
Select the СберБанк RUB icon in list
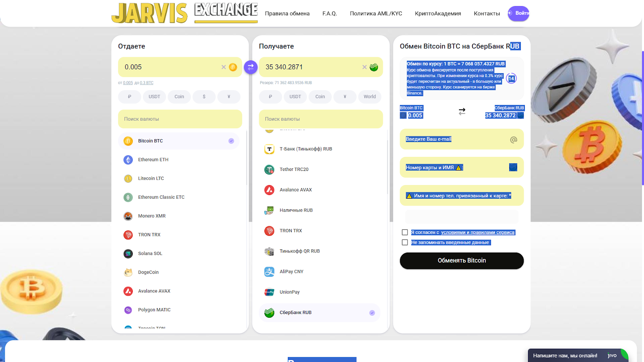[x=269, y=313]
